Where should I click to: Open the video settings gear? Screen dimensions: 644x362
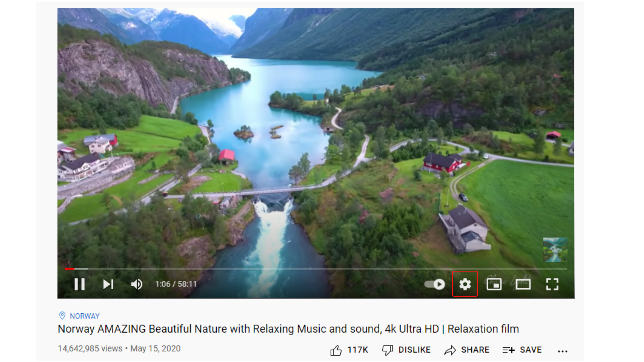465,284
